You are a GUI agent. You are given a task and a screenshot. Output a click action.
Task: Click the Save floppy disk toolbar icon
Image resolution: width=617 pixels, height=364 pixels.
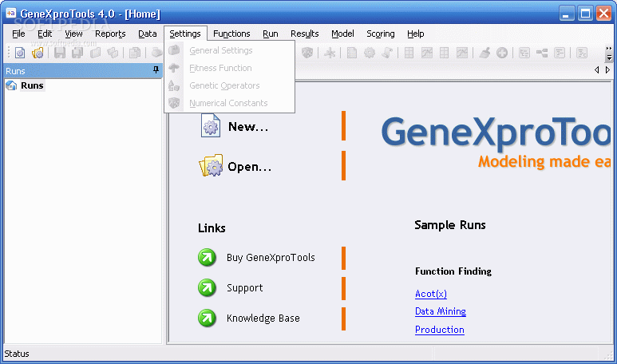[60, 53]
